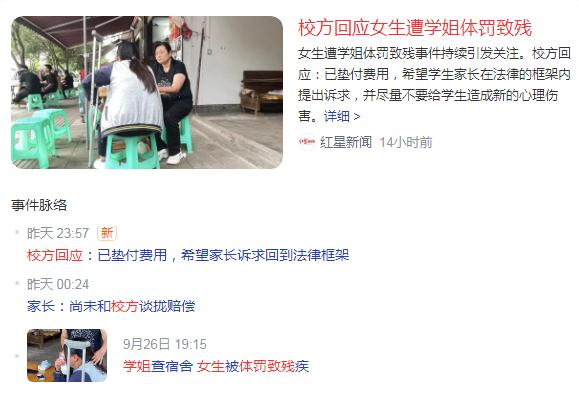Viewport: 579px width, 407px height.
Task: Select the 昨天 23:57 timeline entry
Action: coord(58,233)
